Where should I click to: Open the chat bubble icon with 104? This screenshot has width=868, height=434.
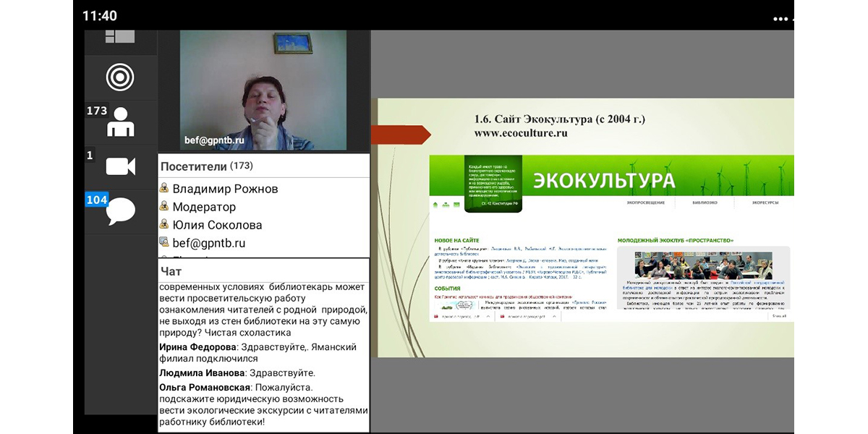pos(120,210)
